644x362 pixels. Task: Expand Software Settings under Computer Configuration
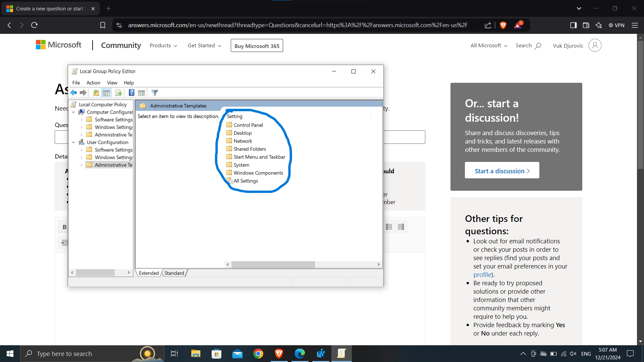(82, 120)
